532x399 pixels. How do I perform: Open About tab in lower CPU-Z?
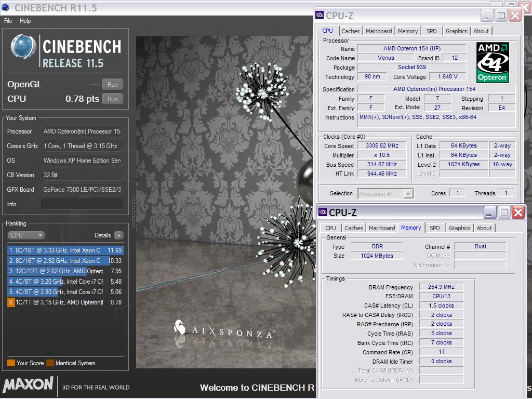point(484,228)
